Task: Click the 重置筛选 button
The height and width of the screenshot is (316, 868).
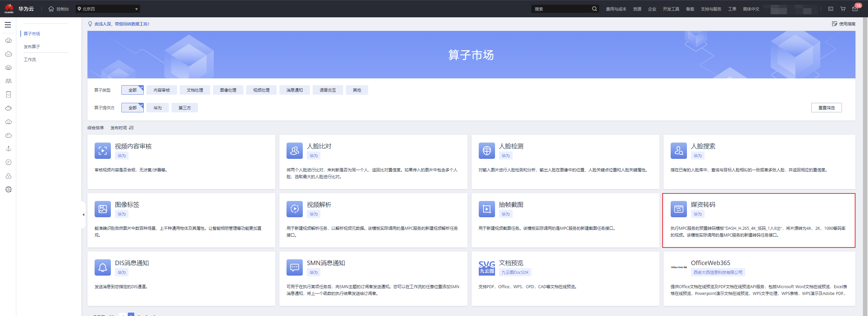Action: pos(826,108)
